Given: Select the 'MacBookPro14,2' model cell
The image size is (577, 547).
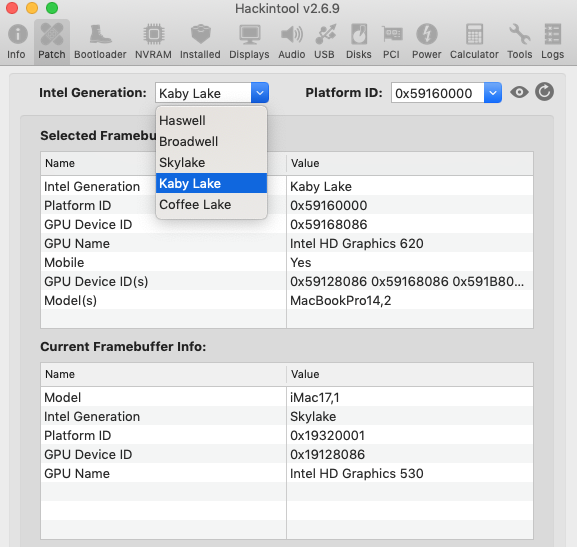Looking at the screenshot, I should click(x=410, y=301).
